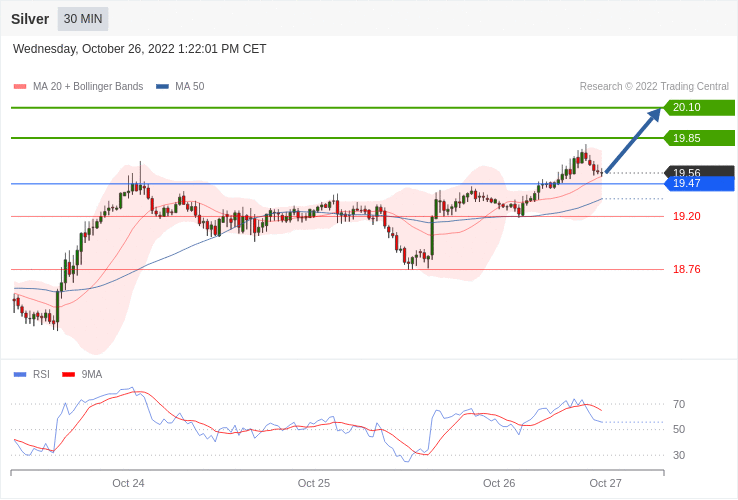Viewport: 738px width, 500px height.
Task: Click the date and time text line
Action: 139,49
